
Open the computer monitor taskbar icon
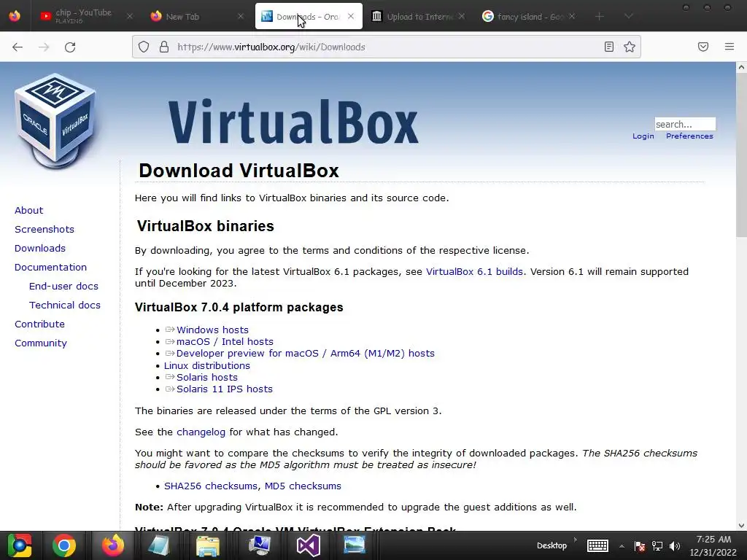260,545
